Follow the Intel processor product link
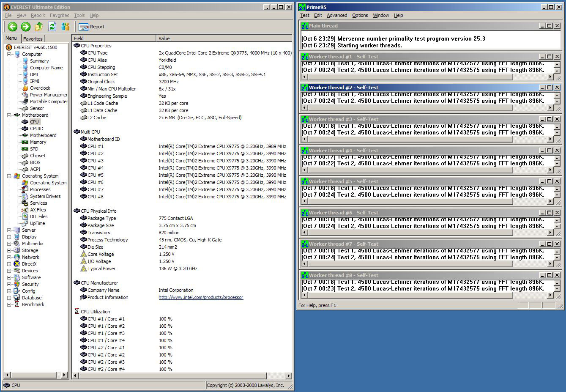The height and width of the screenshot is (392, 566). [201, 297]
